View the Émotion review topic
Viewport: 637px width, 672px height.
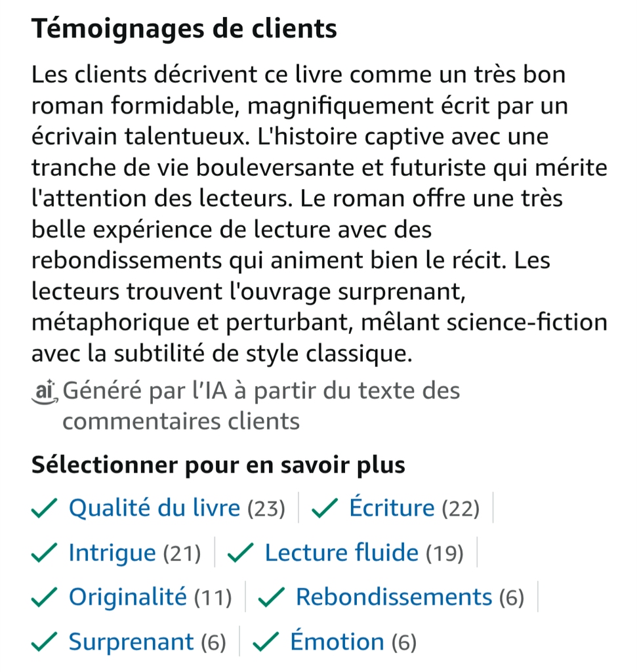[337, 642]
